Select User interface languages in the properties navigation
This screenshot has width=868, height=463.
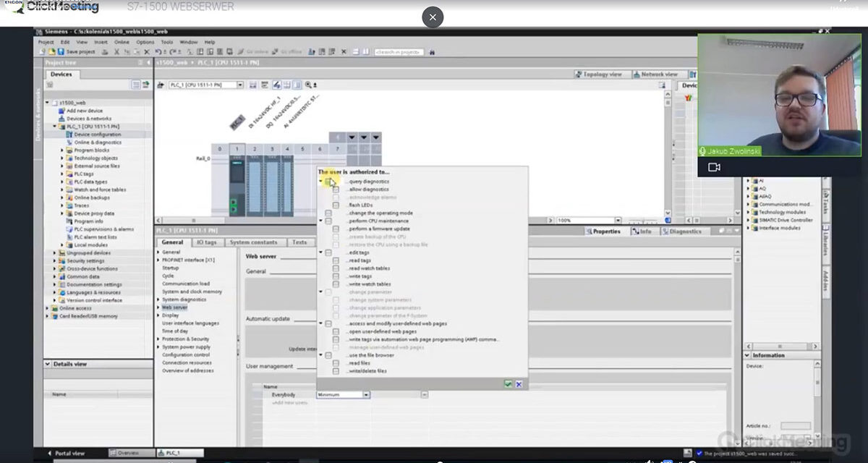click(x=190, y=323)
